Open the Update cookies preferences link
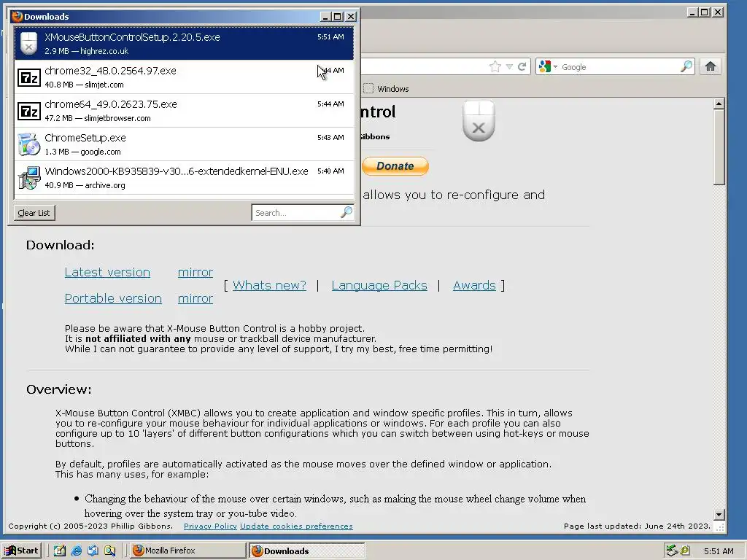Viewport: 747px width, 560px height. [x=296, y=526]
